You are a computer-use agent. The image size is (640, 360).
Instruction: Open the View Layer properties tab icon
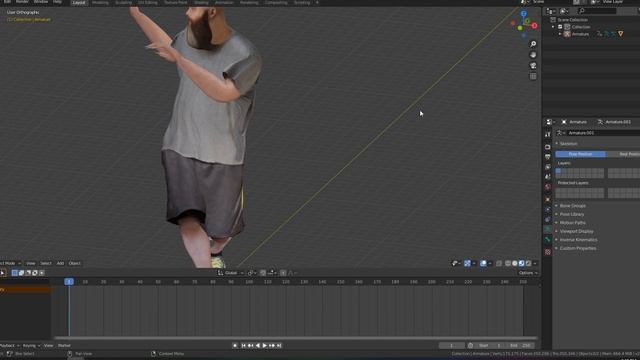pos(548,167)
